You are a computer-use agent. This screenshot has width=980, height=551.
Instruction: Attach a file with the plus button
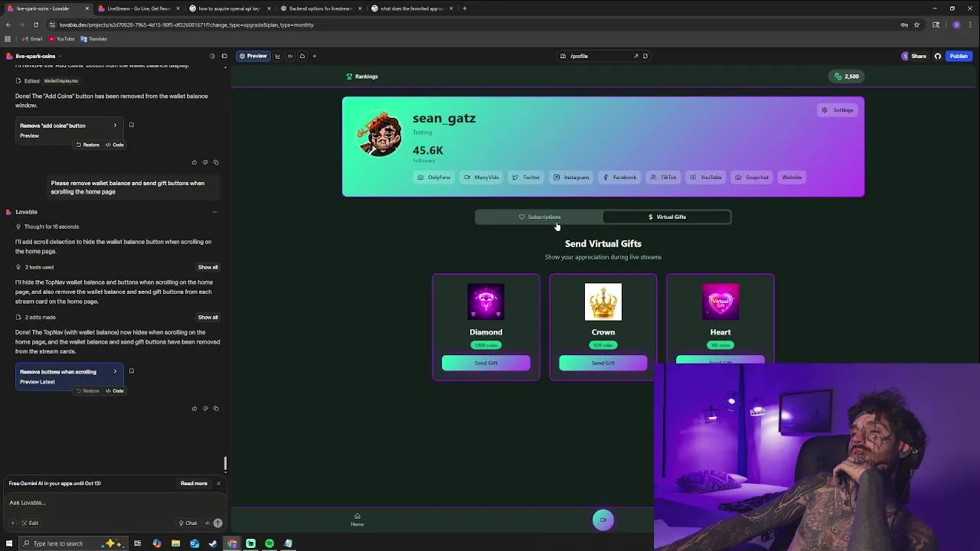click(x=12, y=523)
